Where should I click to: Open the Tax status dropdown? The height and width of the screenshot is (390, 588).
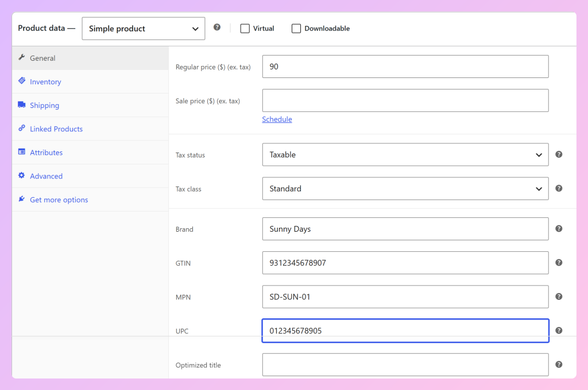405,155
